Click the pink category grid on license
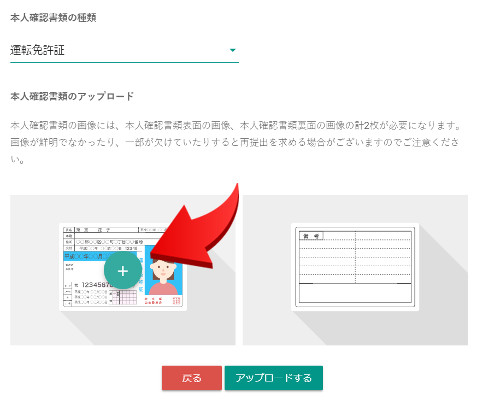Viewport: 500px width, 405px height. (x=123, y=297)
